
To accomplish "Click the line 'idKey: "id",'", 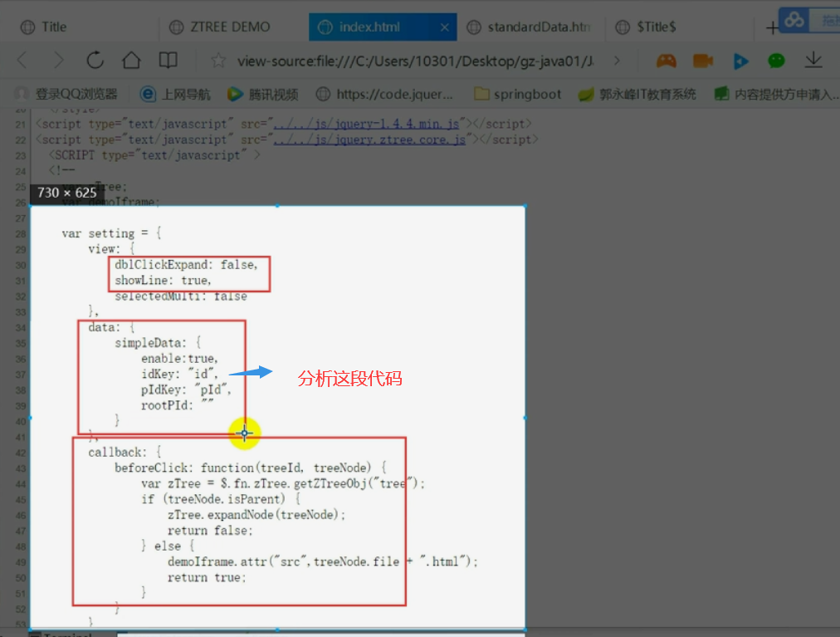I will pos(179,375).
